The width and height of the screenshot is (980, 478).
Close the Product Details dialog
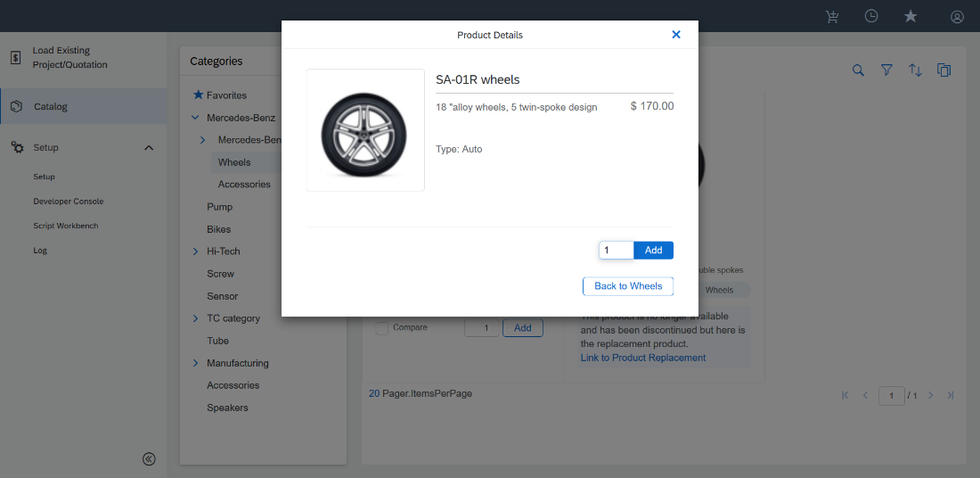point(675,35)
